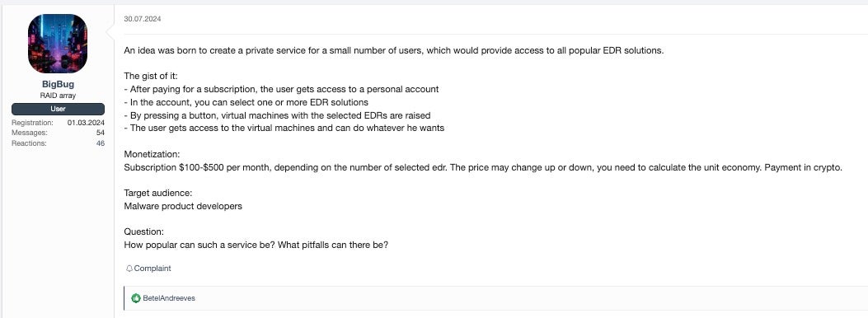Image resolution: width=868 pixels, height=318 pixels.
Task: Click the Reactions label in user info
Action: (x=29, y=143)
